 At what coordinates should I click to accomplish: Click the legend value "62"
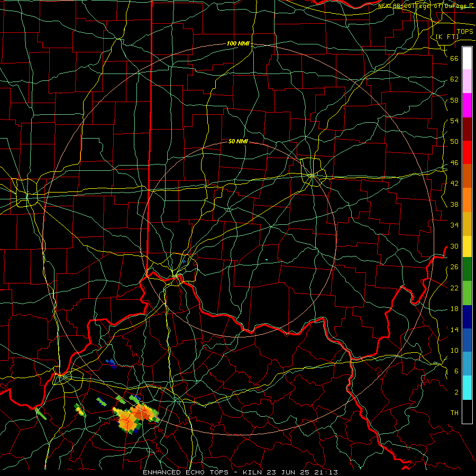coord(454,79)
